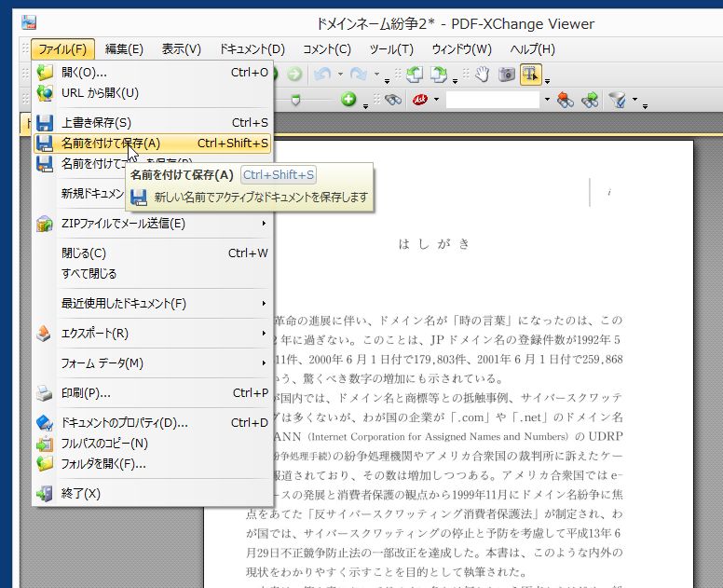The width and height of the screenshot is (723, 588).
Task: Click the toolbar search input field
Action: 493,100
